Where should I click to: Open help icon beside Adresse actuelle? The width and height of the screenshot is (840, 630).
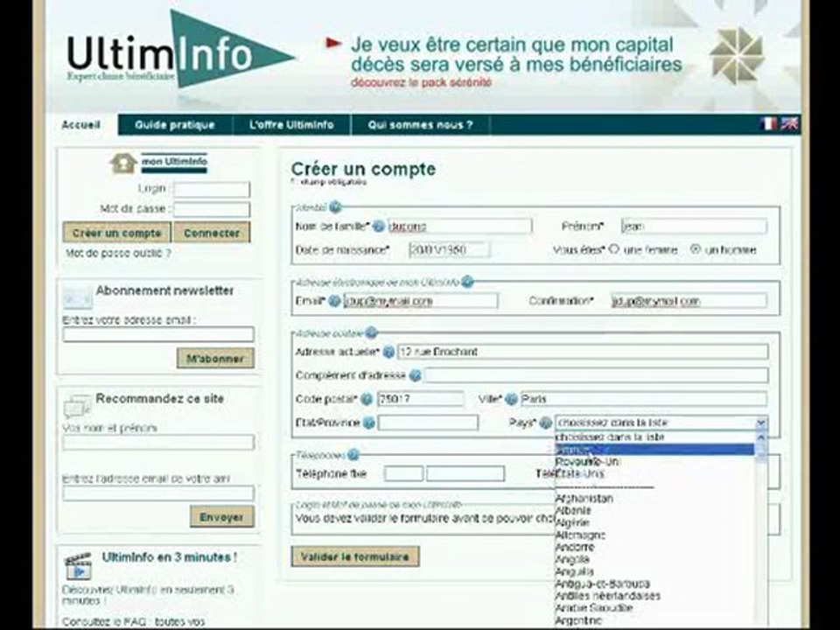pyautogui.click(x=388, y=352)
